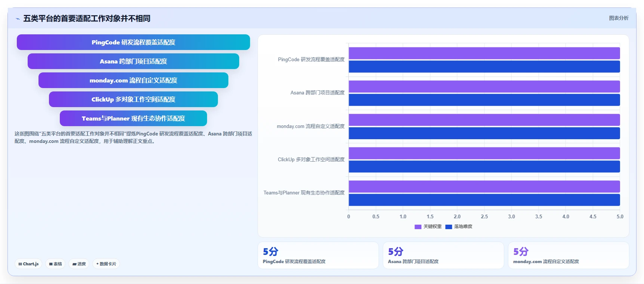Click the blue bar for ClickUp 多对象工作空间适配度
Image resolution: width=644 pixels, height=284 pixels.
pos(484,166)
